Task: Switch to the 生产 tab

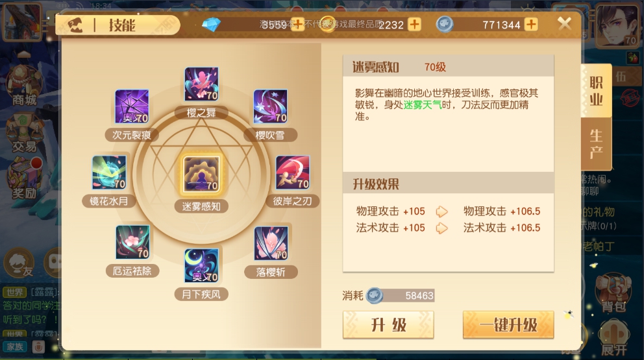Action: [x=596, y=144]
